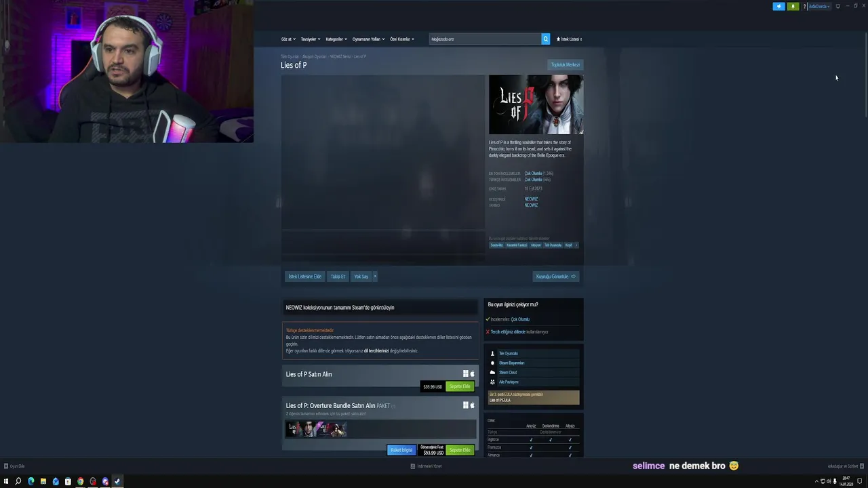
Task: Open NEOWIZ collection banner on Steam
Action: [380, 308]
